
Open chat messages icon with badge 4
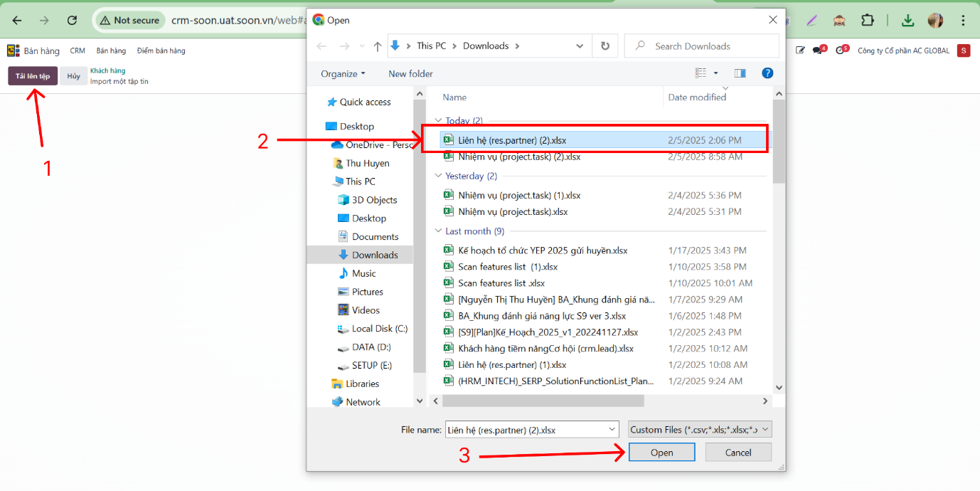(x=819, y=50)
